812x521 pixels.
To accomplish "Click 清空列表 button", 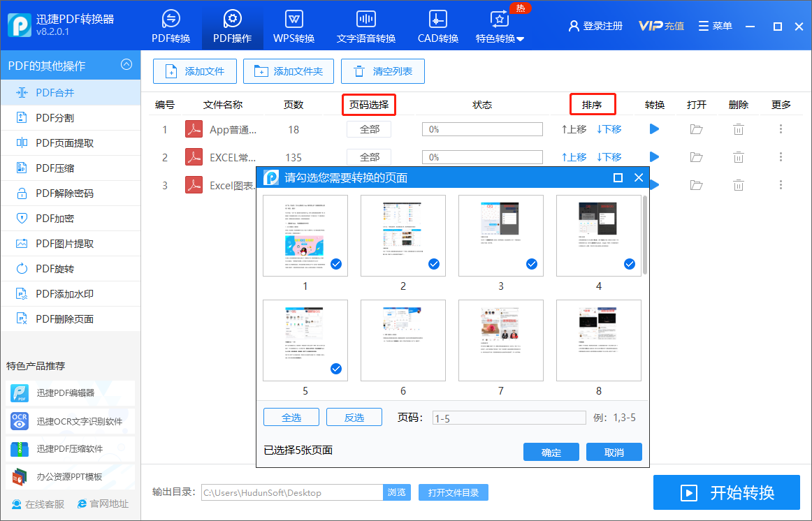I will 383,71.
